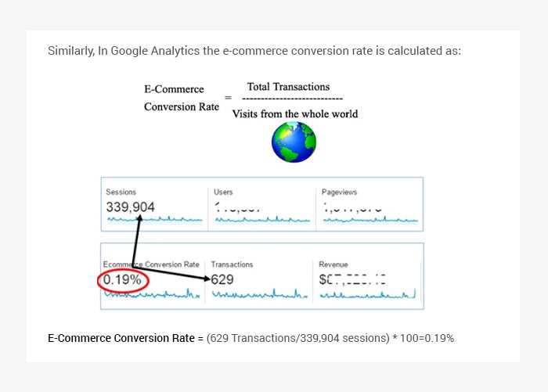Screen dimensions: 548x392
Task: Click the Users sparkline chart
Action: coord(261,221)
